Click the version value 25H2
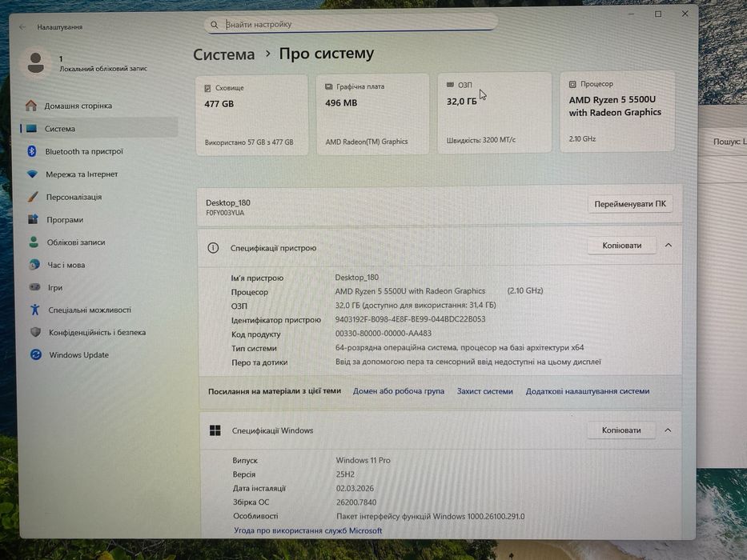Screen dimensions: 747x560 [345, 474]
